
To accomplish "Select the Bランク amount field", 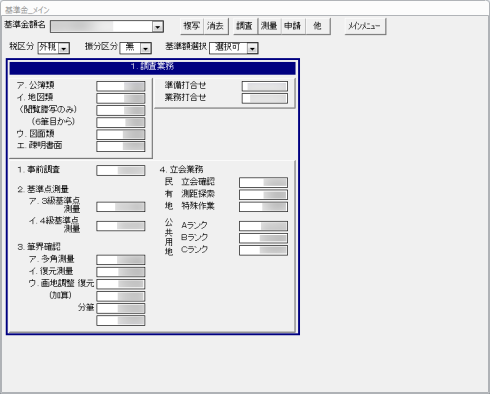I will click(263, 238).
